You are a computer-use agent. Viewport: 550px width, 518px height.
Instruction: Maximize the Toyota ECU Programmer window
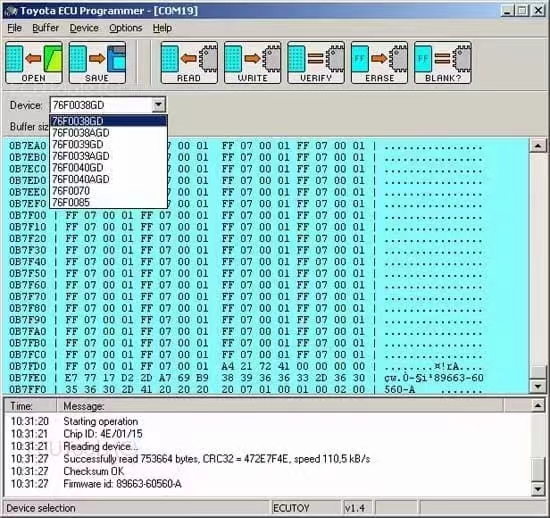(522, 11)
